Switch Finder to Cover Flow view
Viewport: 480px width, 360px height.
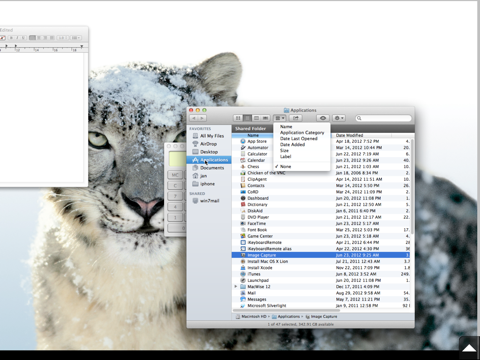coord(266,118)
